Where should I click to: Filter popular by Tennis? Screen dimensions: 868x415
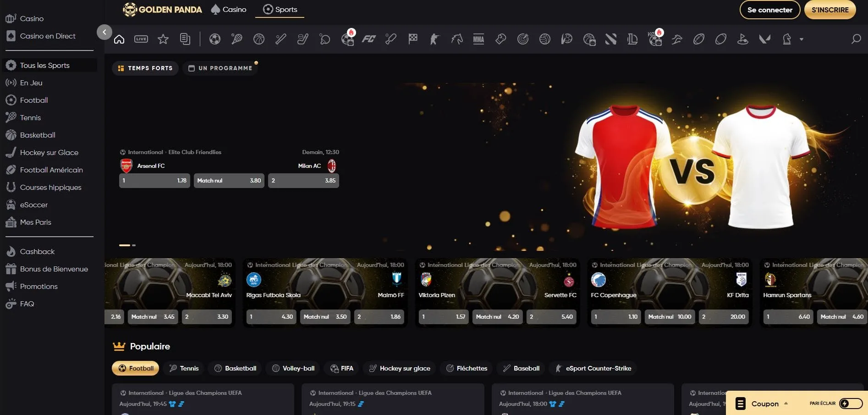[184, 368]
